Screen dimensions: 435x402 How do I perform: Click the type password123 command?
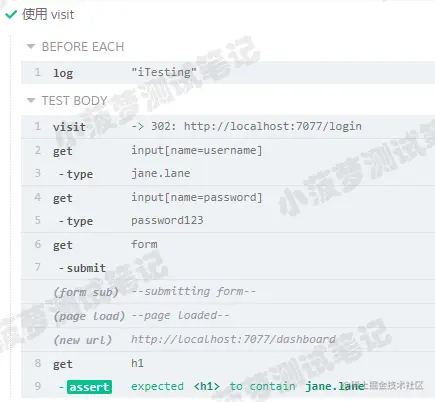[228, 221]
